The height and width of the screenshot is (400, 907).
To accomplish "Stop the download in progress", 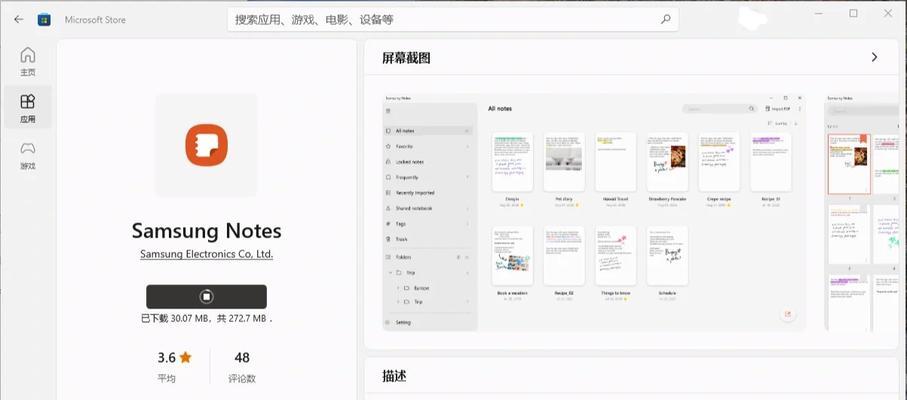I will (207, 297).
